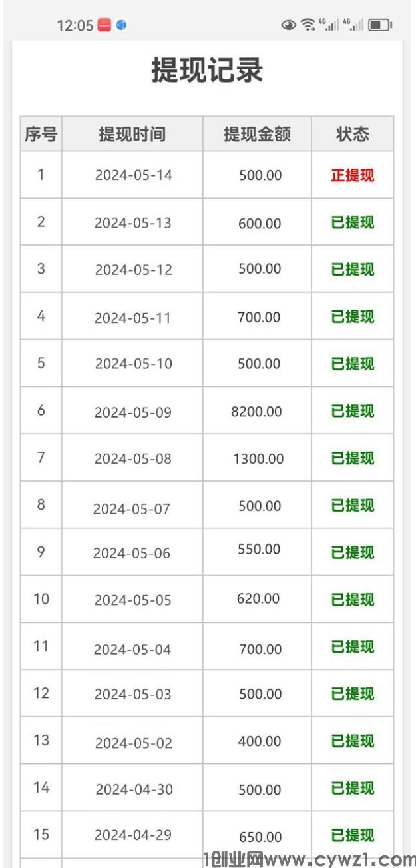Tap the eye comfort status icon
This screenshot has height=868, width=416.
tap(289, 25)
